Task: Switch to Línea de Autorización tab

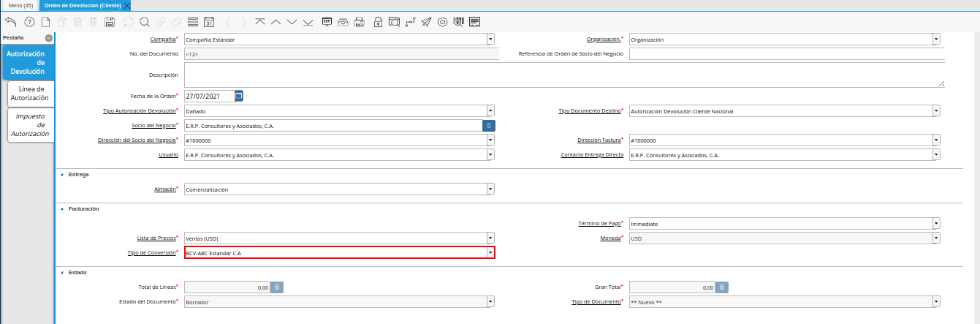Action: point(33,93)
